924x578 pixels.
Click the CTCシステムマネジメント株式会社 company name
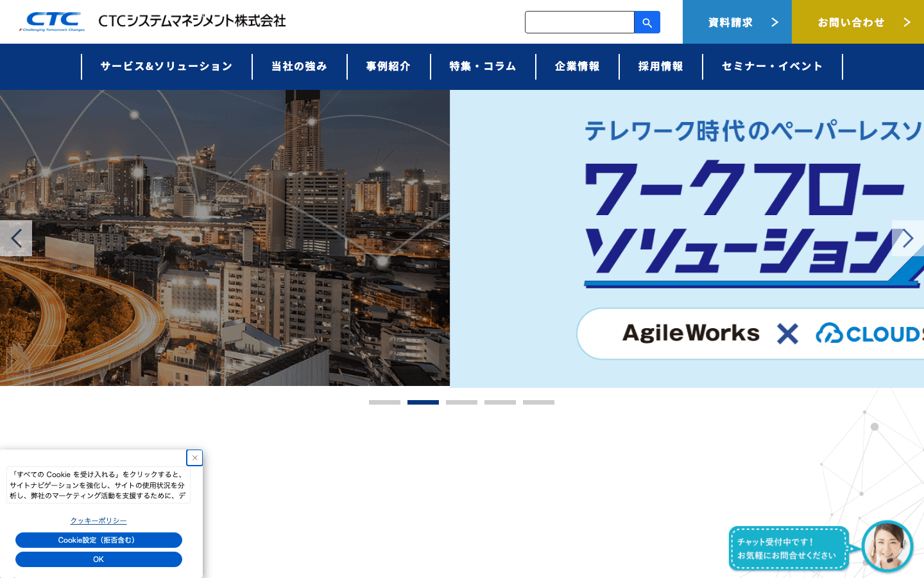click(192, 21)
